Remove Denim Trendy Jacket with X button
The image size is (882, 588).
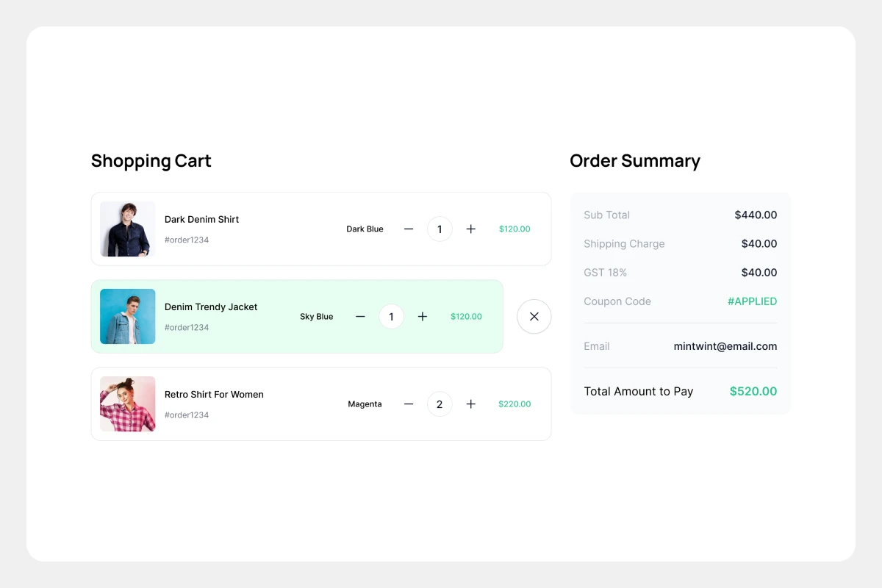534,317
